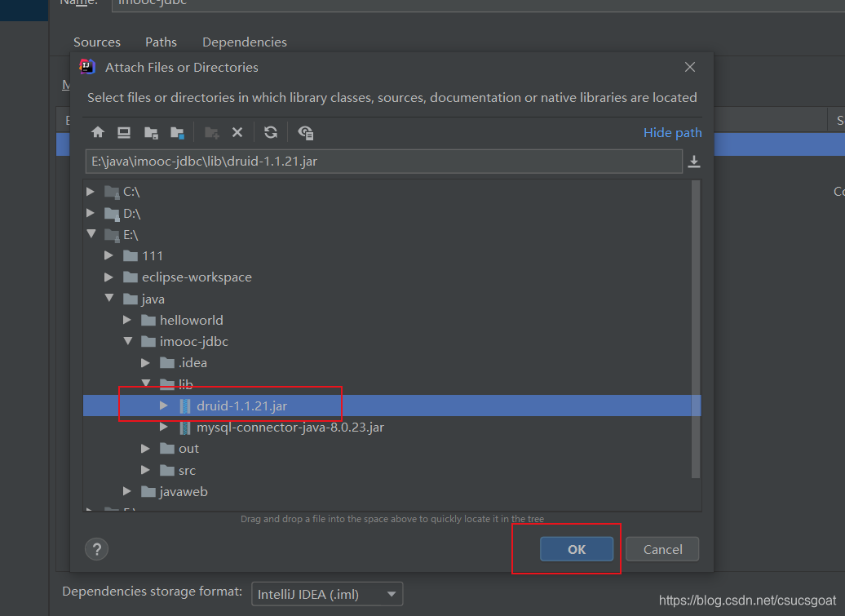Click the New Folder toolbar icon

212,132
